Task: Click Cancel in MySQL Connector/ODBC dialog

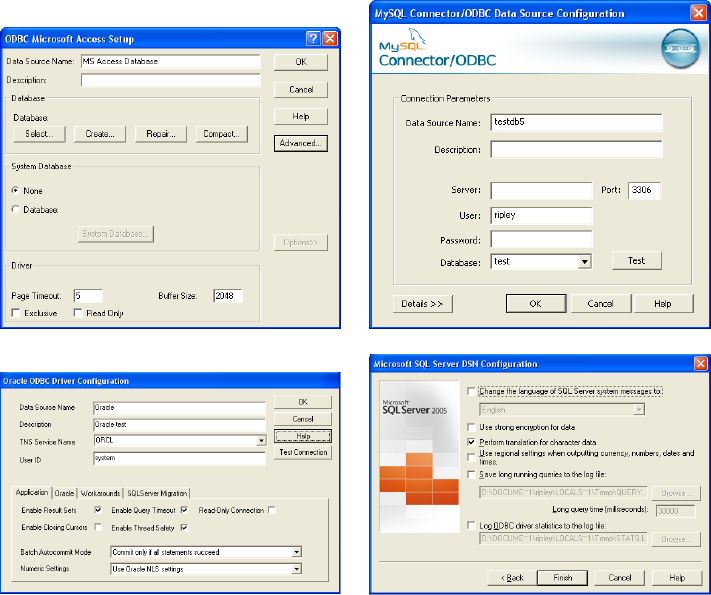Action: [601, 304]
